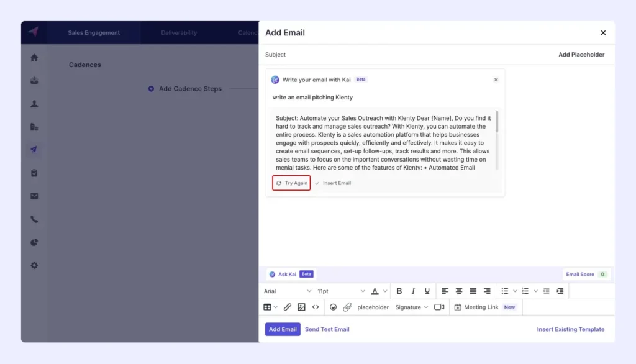Open the reports pie chart sidebar icon
The width and height of the screenshot is (636, 364).
point(34,242)
